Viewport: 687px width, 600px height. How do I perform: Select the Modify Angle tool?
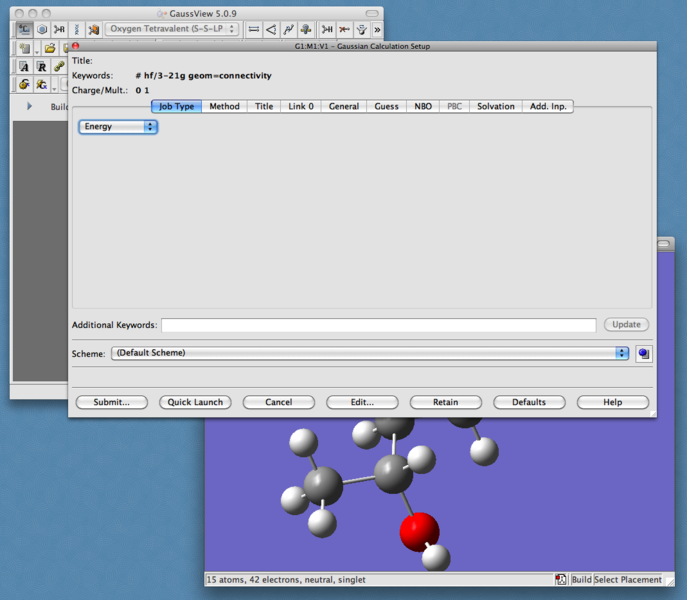(271, 29)
